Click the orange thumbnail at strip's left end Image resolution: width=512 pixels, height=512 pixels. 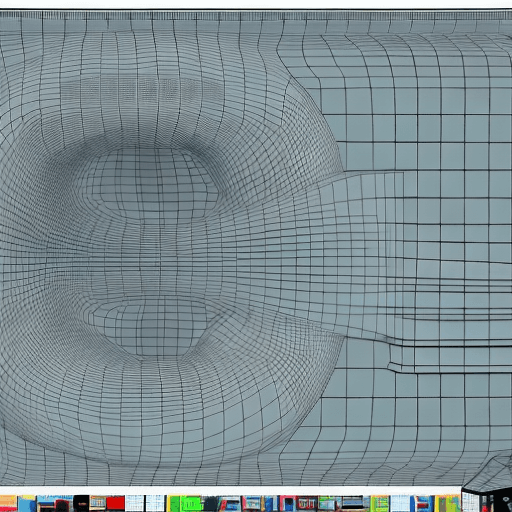tap(8, 503)
